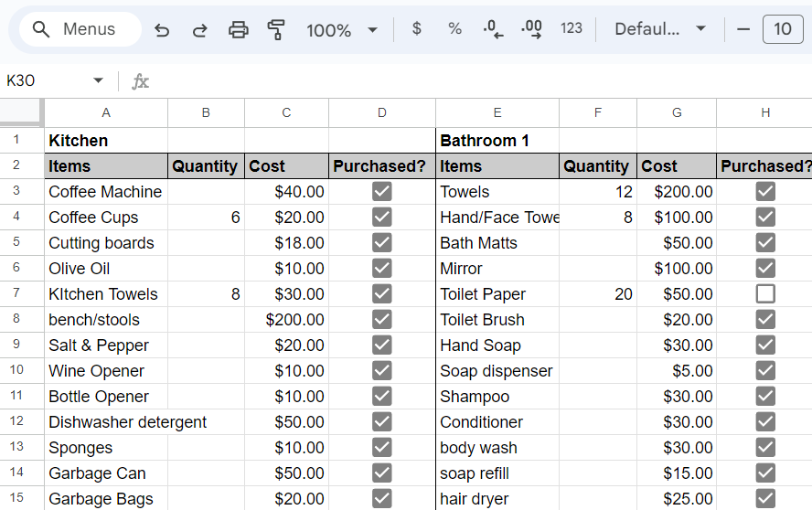Select column D header
Image resolution: width=812 pixels, height=510 pixels.
coord(382,112)
